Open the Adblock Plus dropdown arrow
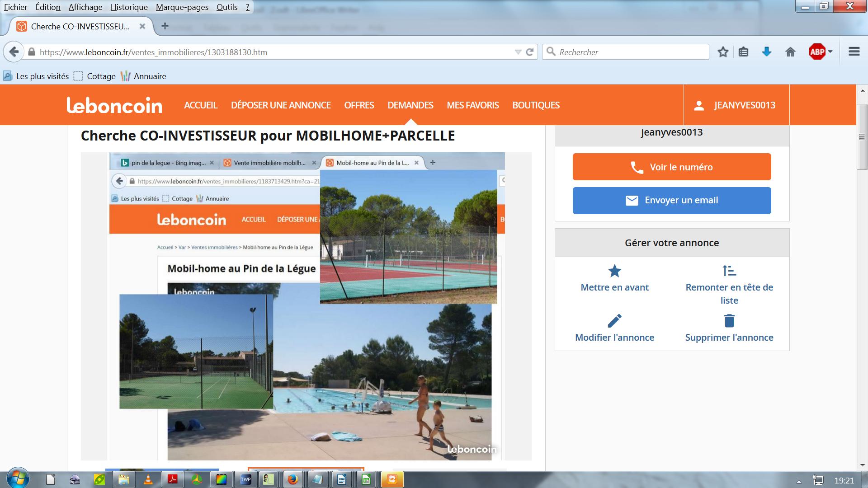This screenshot has width=868, height=488. tap(830, 52)
